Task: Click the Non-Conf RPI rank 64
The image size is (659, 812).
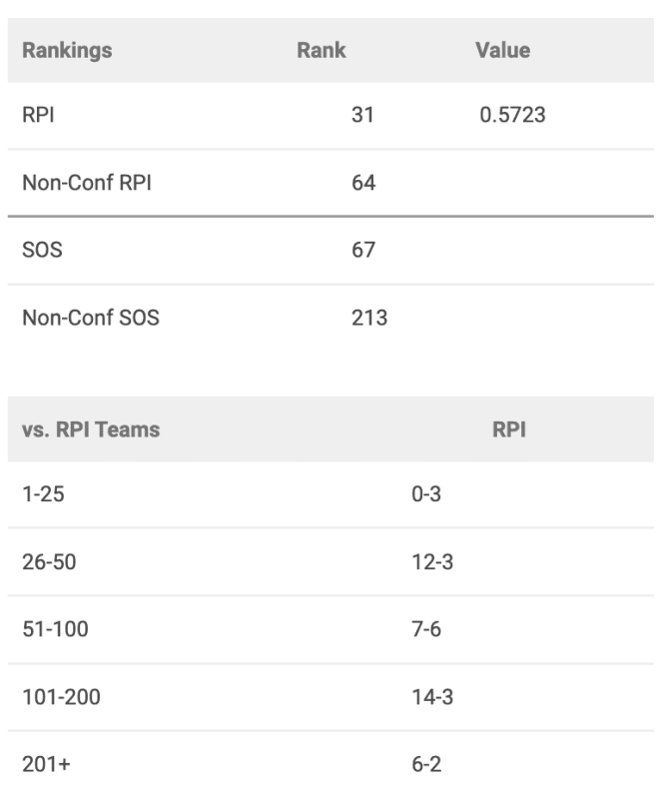Action: click(363, 183)
